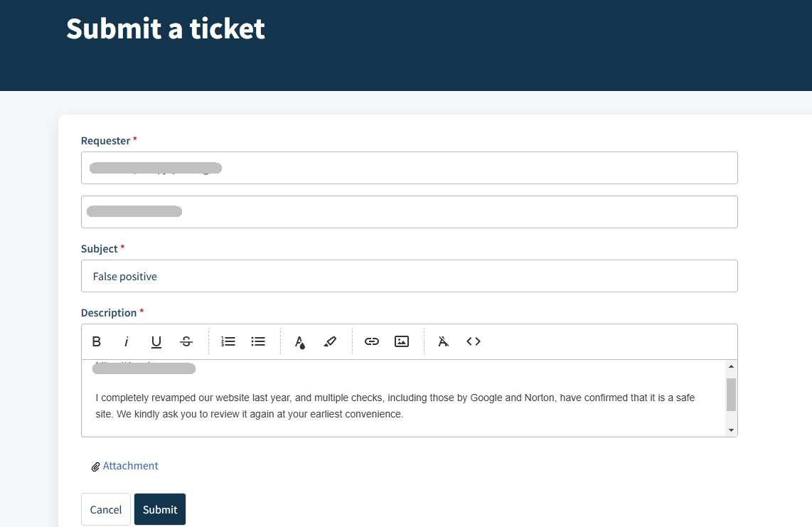Focus the Subject field with False positive
This screenshot has width=812, height=527.
coord(409,276)
